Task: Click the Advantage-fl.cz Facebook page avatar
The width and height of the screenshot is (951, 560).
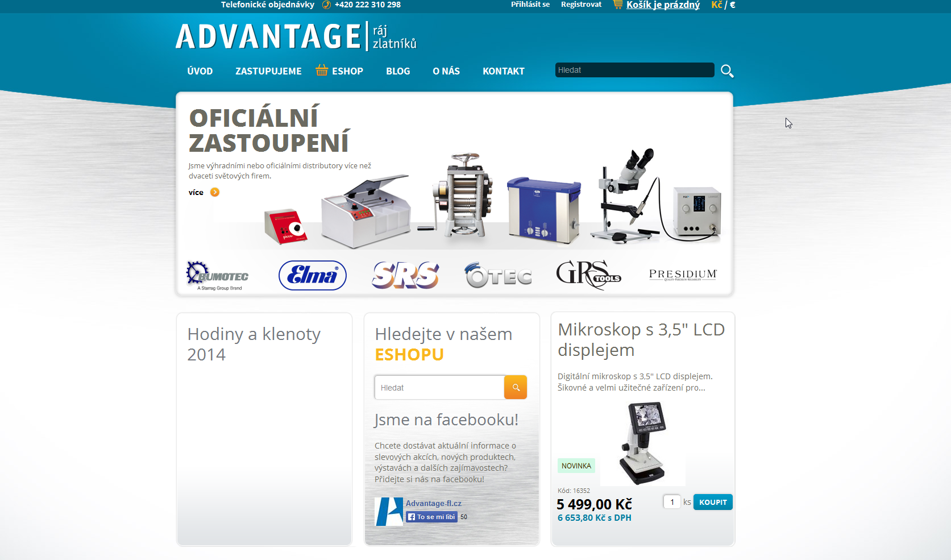Action: [389, 511]
